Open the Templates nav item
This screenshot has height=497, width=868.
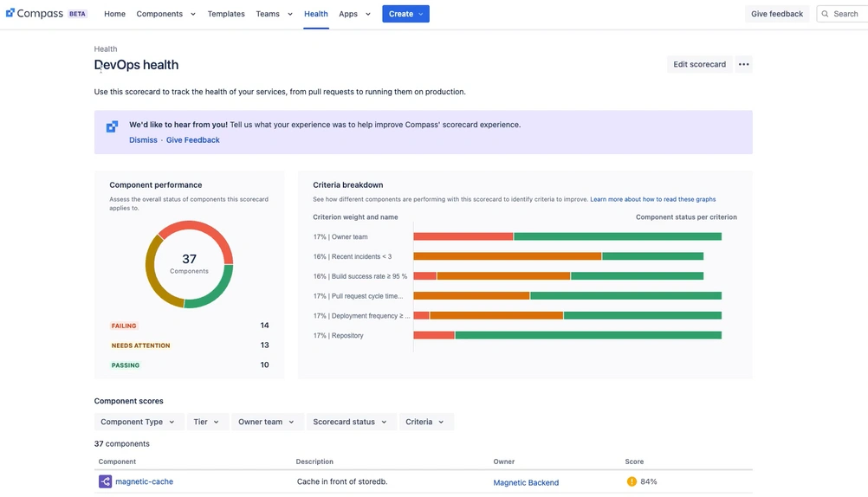(x=226, y=14)
